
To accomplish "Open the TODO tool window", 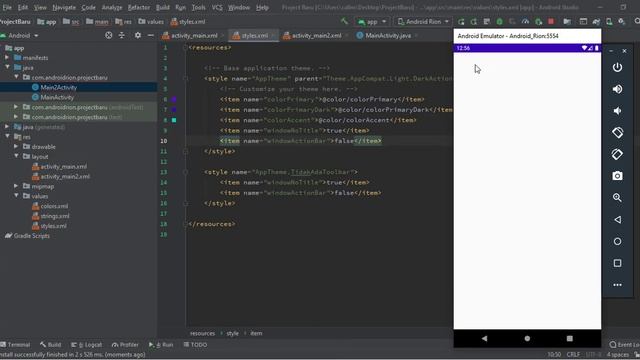I will tap(195, 345).
